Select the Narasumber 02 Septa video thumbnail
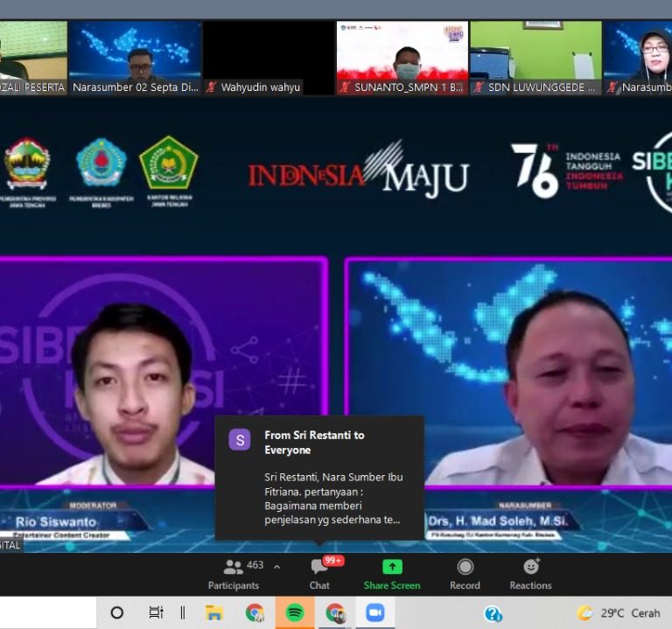This screenshot has height=629, width=672. point(135,58)
